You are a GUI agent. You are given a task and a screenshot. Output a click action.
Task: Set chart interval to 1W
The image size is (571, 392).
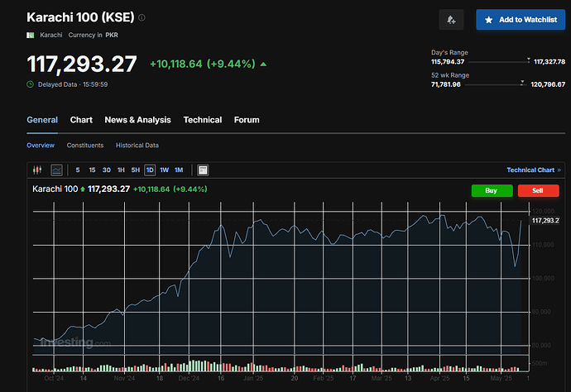pyautogui.click(x=164, y=170)
